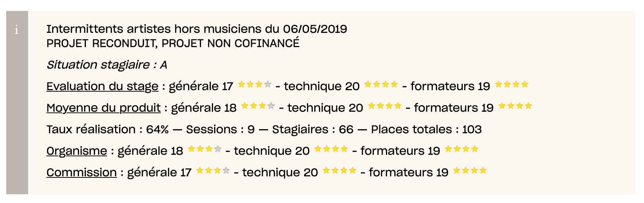Open the 'Evaluation du stage' link
This screenshot has height=203, width=644.
(x=102, y=86)
